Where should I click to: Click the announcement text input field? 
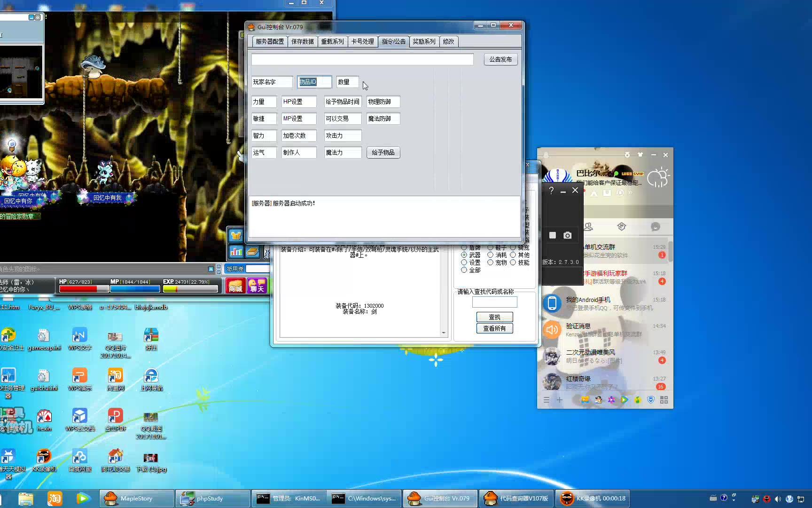click(x=362, y=59)
